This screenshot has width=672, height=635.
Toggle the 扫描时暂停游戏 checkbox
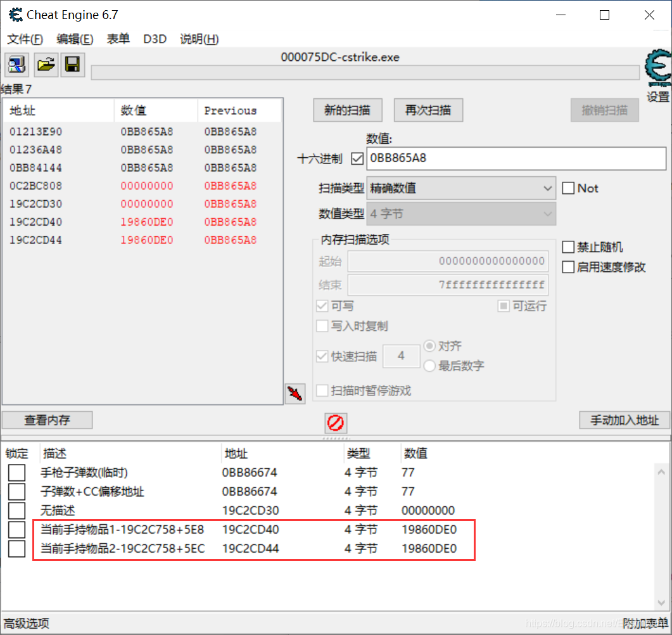click(x=322, y=390)
